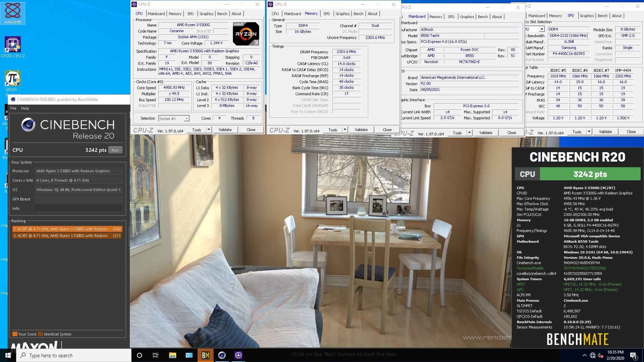Screen dimensions: 644x362
Task: Open volume icon in system tray
Action: tap(600, 355)
